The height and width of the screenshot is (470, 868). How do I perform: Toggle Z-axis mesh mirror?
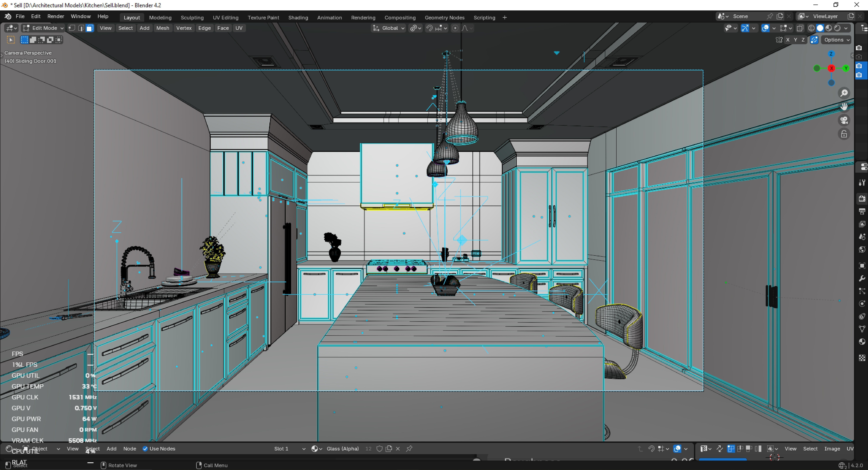click(803, 40)
